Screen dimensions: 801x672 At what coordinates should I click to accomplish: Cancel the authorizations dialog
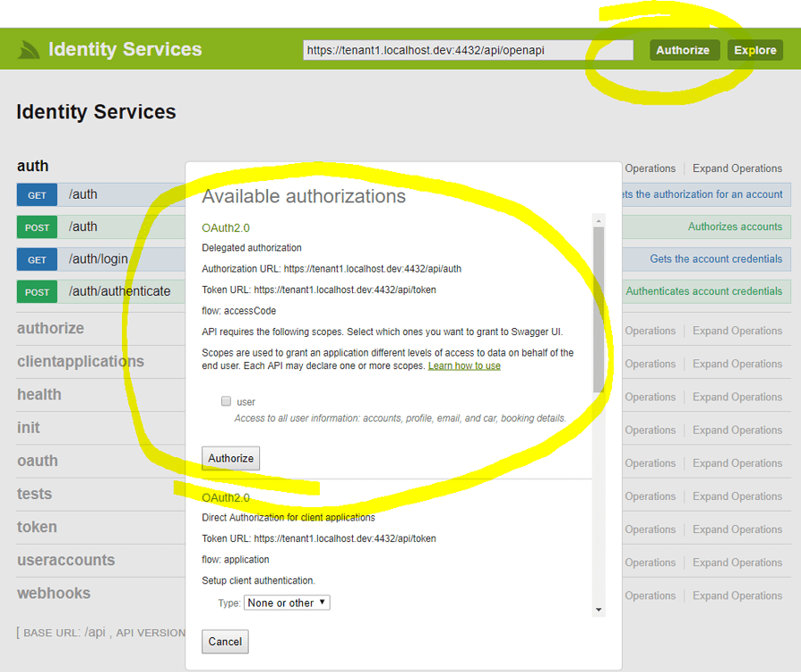225,642
